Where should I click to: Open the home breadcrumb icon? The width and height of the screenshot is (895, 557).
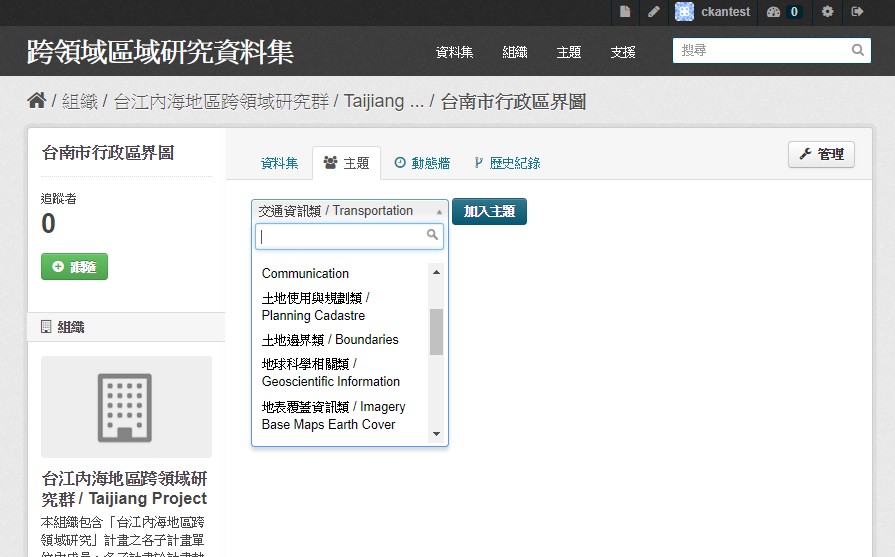(x=37, y=100)
